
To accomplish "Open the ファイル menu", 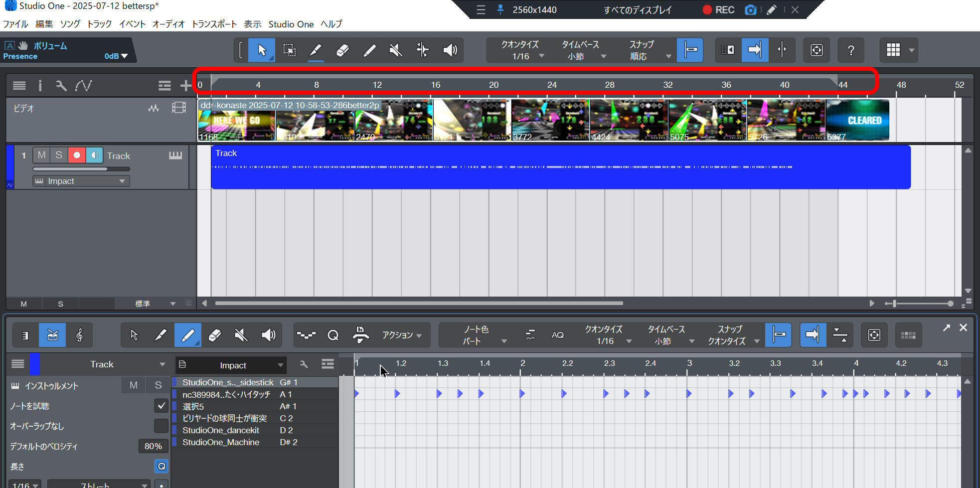I will 15,24.
